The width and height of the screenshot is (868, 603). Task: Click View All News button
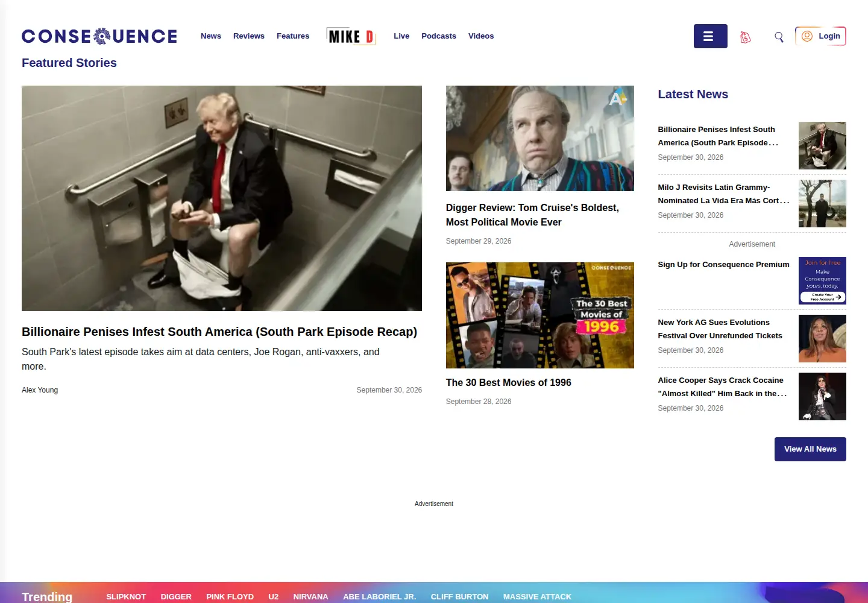pos(810,449)
